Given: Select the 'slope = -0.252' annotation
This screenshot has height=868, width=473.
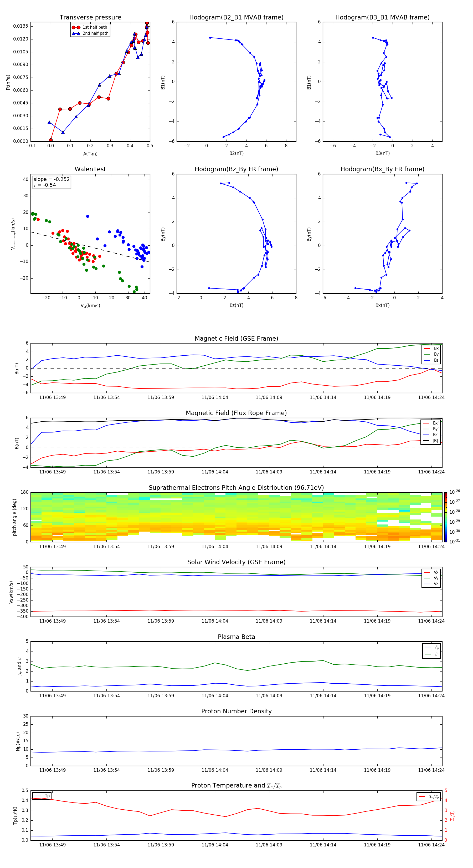Looking at the screenshot, I should tap(52, 179).
